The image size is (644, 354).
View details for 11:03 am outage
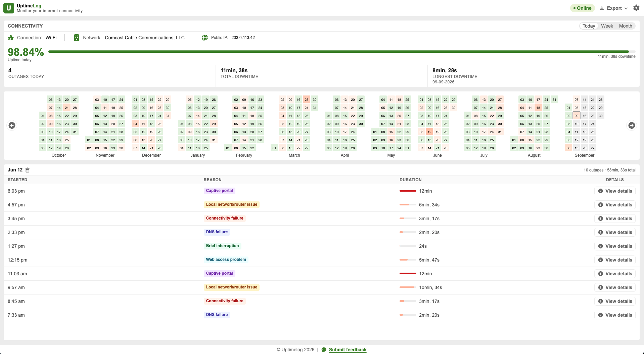[x=615, y=274]
